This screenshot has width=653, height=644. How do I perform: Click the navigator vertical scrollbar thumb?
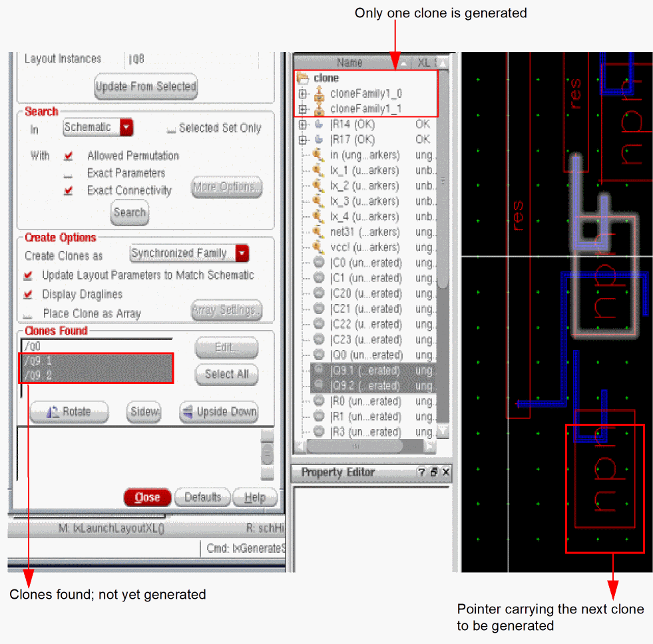444,179
